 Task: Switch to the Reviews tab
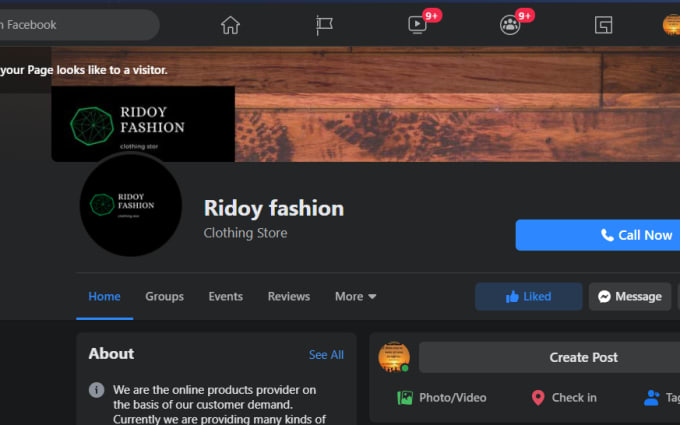[x=289, y=297]
